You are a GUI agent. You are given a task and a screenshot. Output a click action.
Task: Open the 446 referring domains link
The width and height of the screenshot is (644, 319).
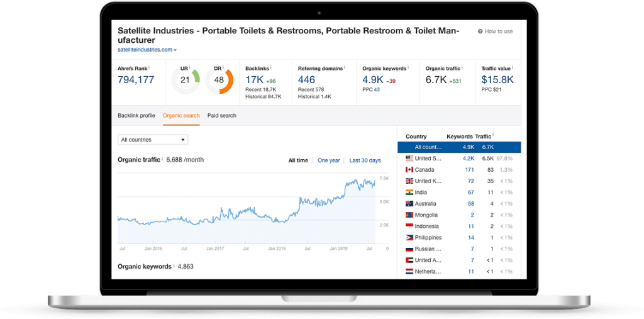point(306,80)
